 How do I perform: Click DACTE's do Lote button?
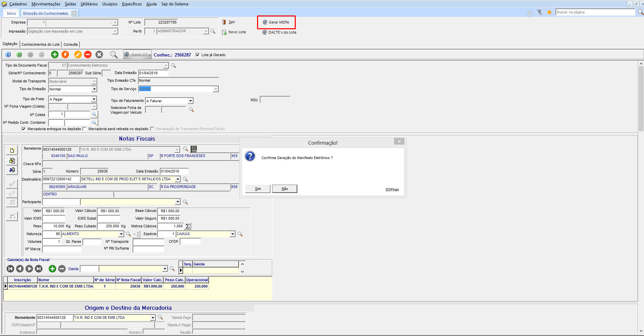pyautogui.click(x=279, y=32)
